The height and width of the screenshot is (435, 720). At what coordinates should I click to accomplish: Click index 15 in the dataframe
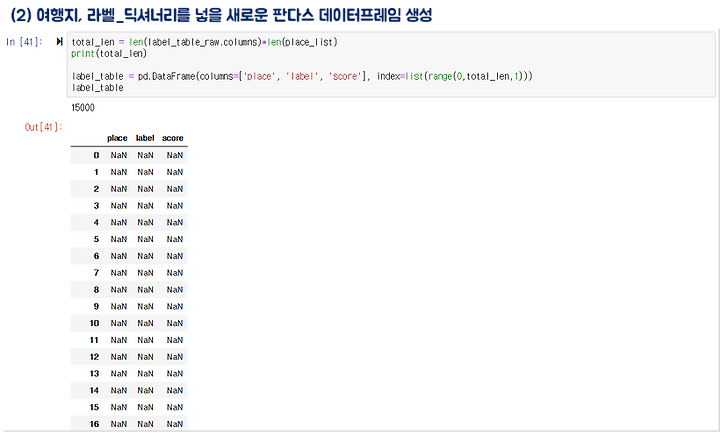(95, 407)
